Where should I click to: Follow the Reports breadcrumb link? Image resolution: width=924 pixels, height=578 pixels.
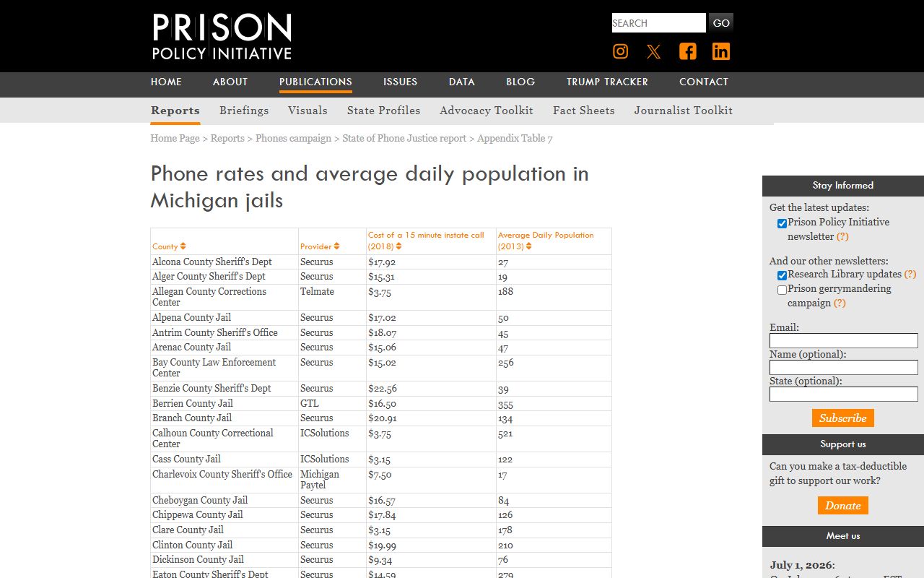point(227,138)
